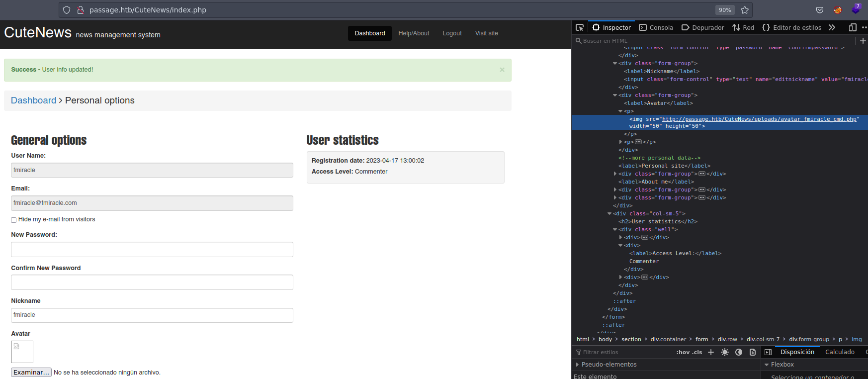Click the shield tracking protection icon

point(67,10)
